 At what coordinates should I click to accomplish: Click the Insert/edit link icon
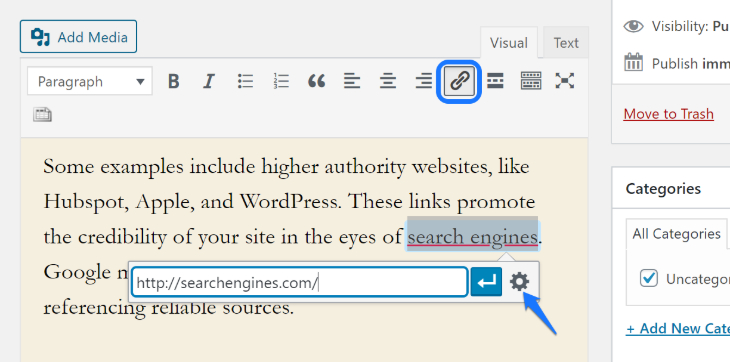[x=459, y=81]
